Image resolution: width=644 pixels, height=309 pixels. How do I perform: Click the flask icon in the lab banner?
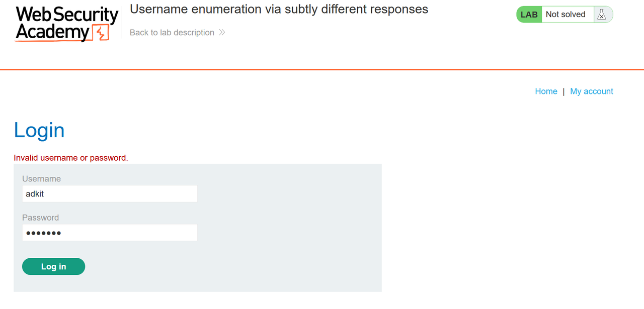click(602, 14)
